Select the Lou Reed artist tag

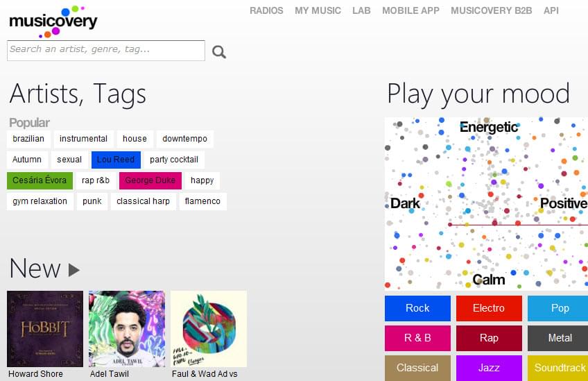click(116, 160)
